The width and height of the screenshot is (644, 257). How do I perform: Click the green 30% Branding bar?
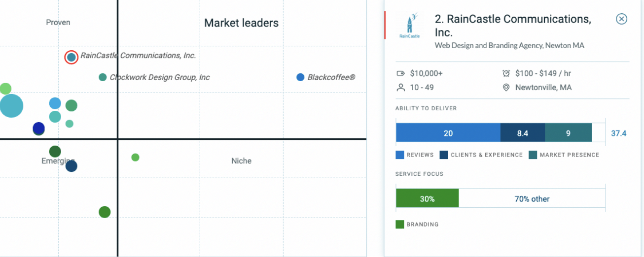pyautogui.click(x=428, y=199)
